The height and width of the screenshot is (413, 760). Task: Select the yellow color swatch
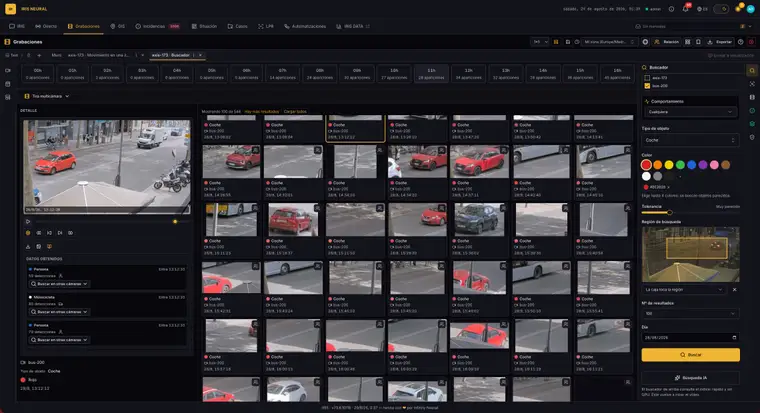coord(669,165)
